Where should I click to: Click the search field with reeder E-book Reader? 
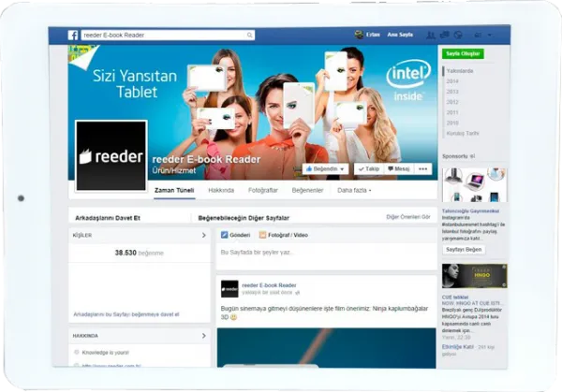(x=168, y=35)
